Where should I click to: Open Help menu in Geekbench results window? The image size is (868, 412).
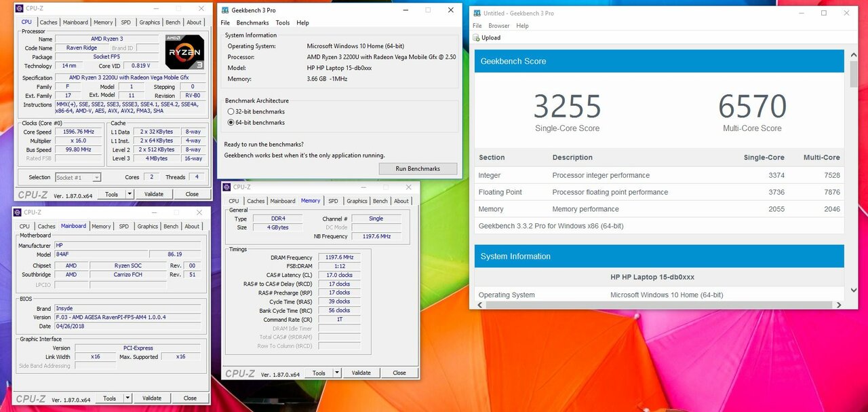tap(522, 26)
